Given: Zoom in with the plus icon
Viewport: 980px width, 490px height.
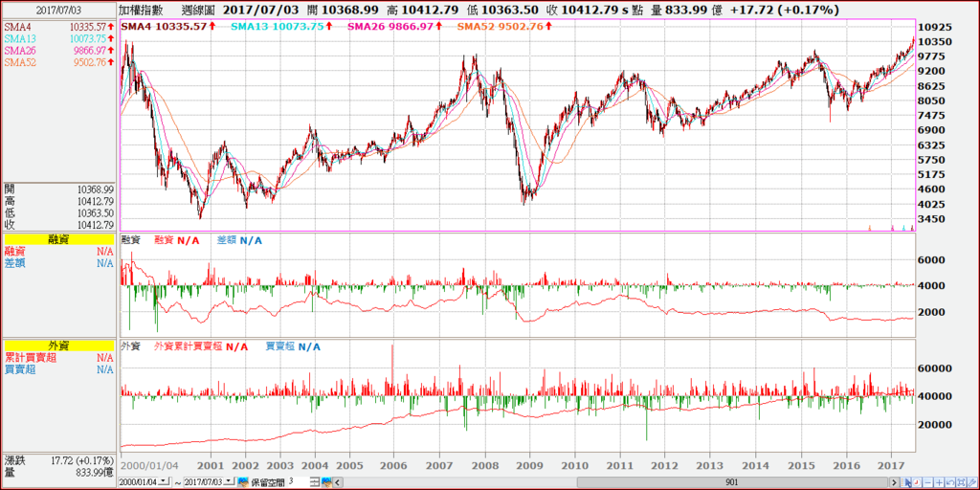Looking at the screenshot, I should click(940, 482).
